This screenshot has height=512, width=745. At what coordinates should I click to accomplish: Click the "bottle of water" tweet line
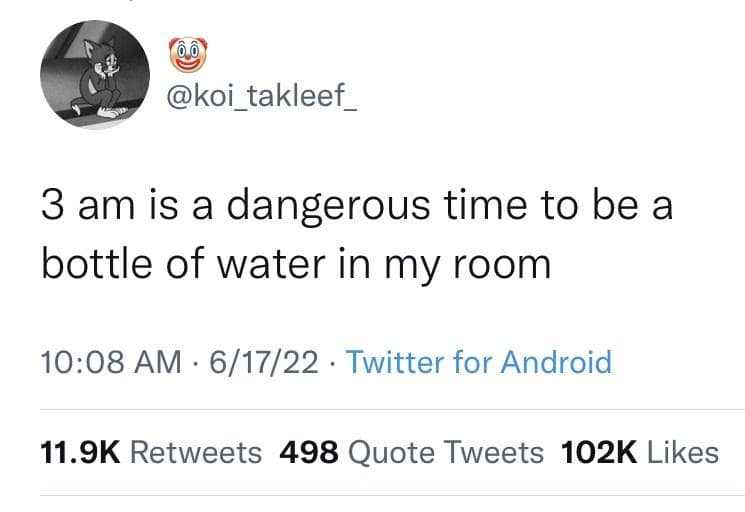[296, 264]
